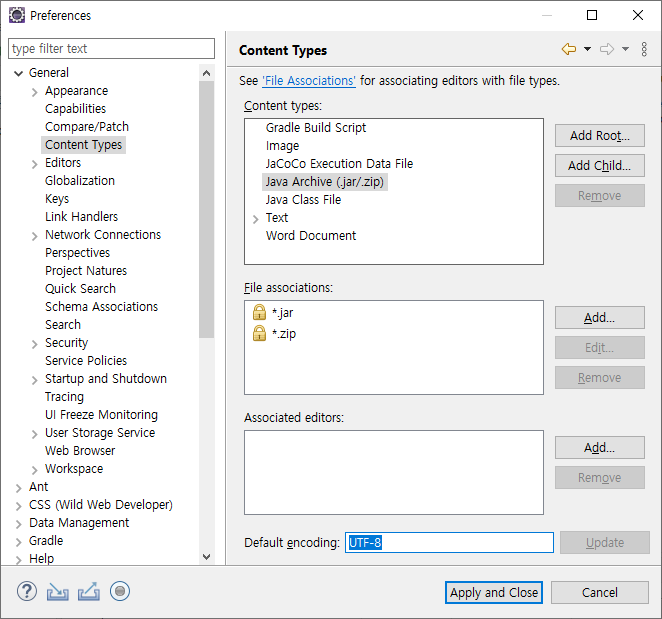Expand the Appearance node
Screen dimensions: 662x619
coord(35,92)
